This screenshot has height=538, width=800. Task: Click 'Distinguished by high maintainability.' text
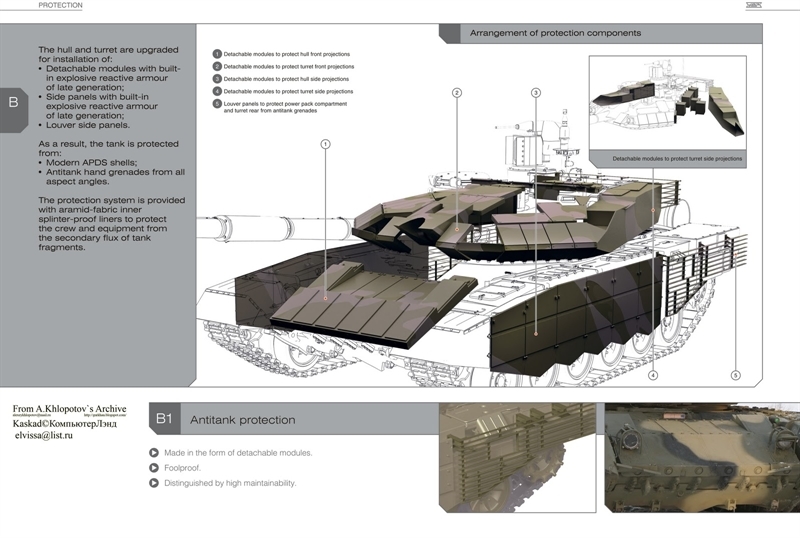click(230, 483)
